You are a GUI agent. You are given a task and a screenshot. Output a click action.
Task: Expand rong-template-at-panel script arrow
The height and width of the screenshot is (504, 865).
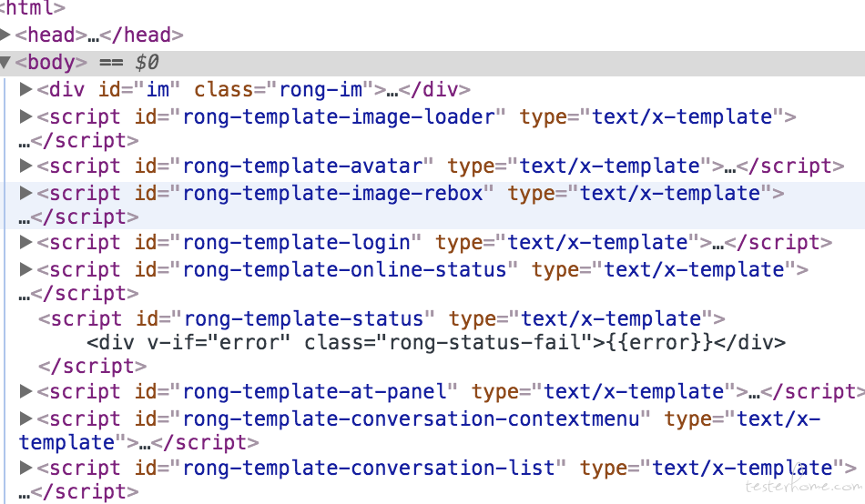[x=25, y=391]
